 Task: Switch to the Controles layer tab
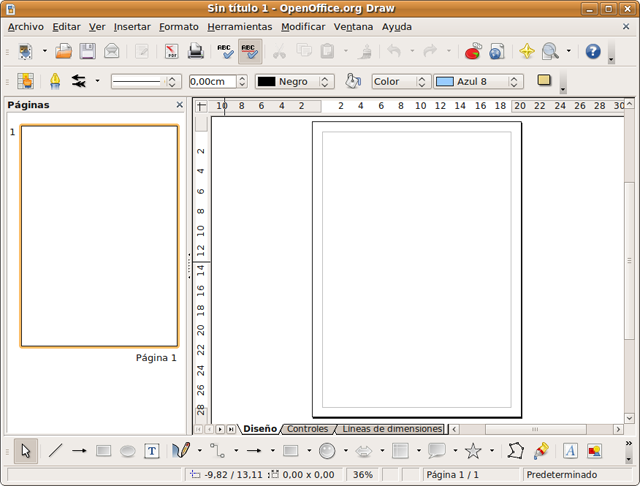[307, 429]
